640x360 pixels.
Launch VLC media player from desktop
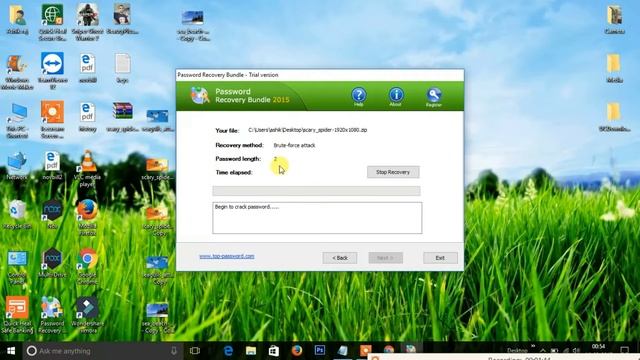(x=87, y=168)
